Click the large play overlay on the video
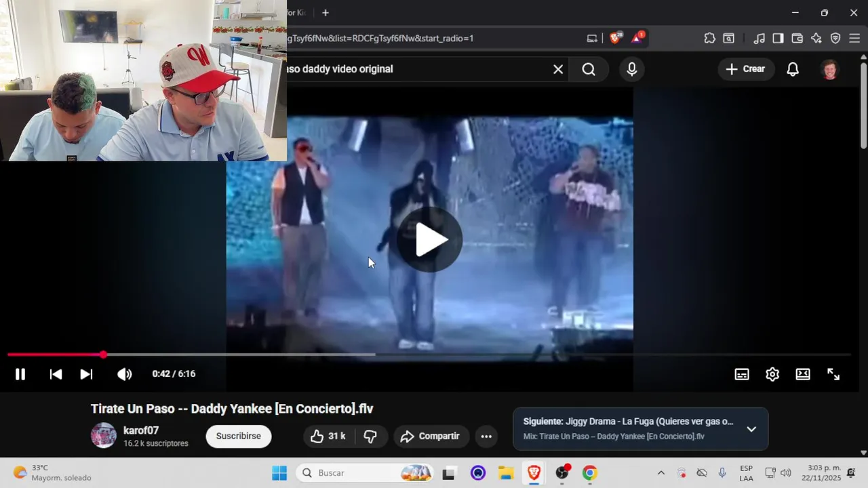The height and width of the screenshot is (488, 868). click(x=429, y=240)
